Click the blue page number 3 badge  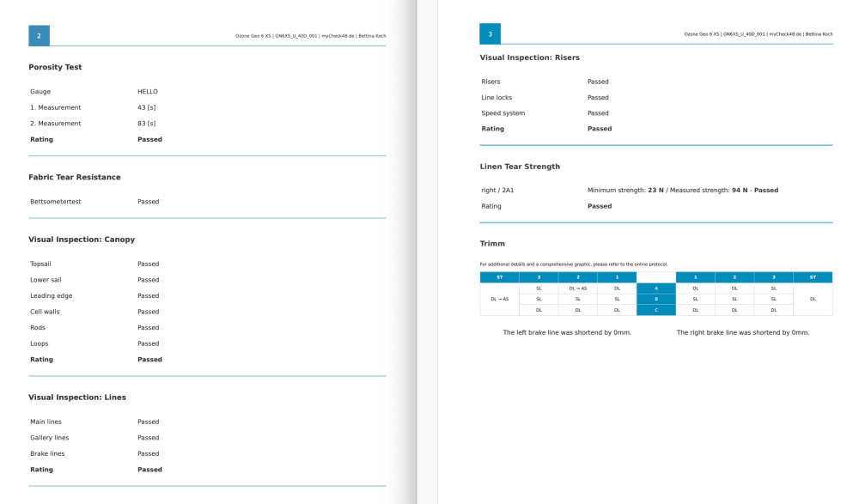click(x=490, y=34)
